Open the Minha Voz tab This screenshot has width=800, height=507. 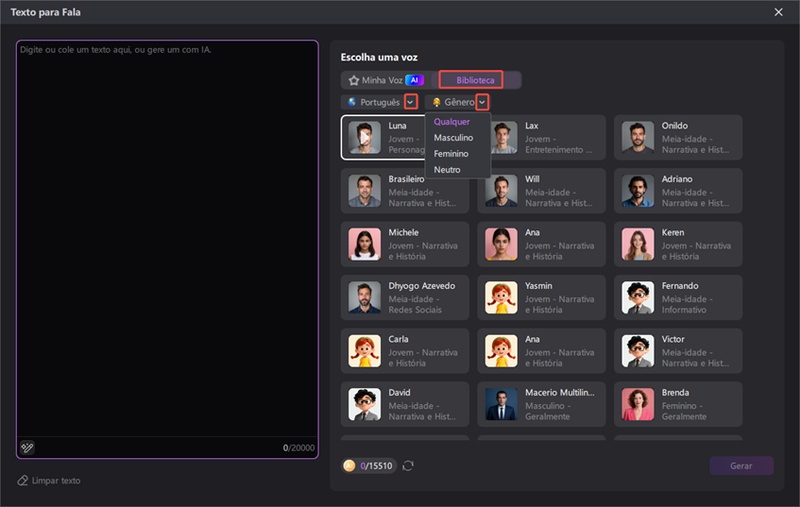pyautogui.click(x=383, y=79)
